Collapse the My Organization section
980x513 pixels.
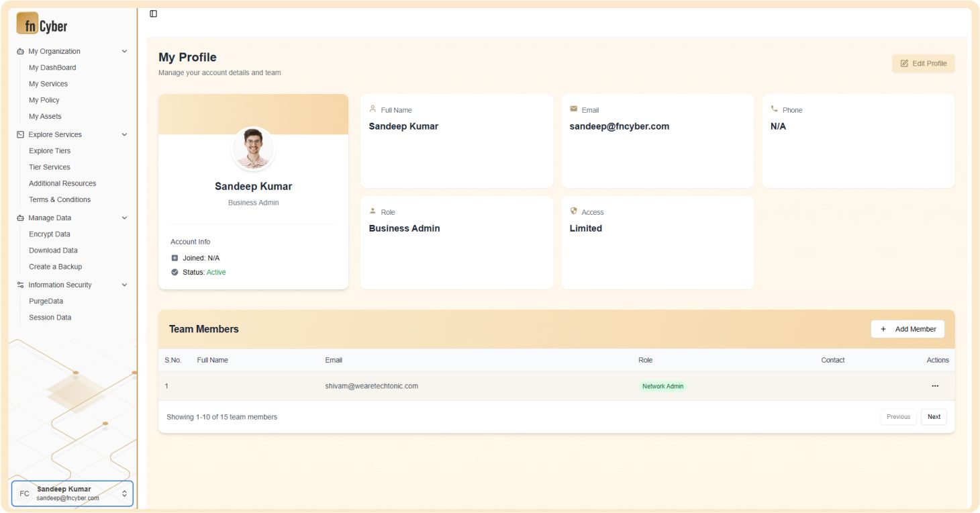[124, 52]
